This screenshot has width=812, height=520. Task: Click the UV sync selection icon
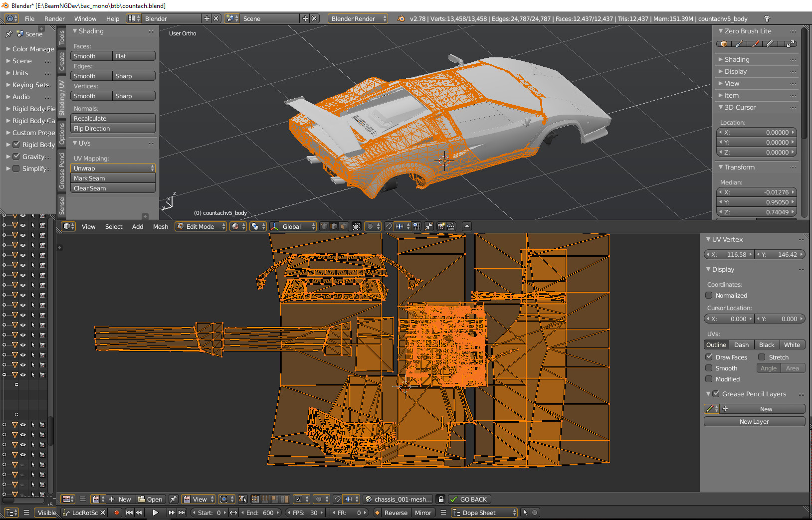243,499
